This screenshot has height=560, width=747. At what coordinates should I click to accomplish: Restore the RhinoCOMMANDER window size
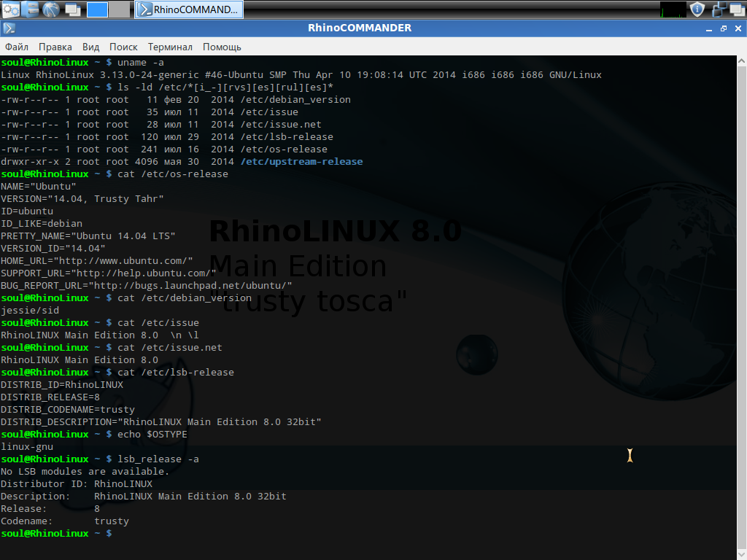point(724,28)
